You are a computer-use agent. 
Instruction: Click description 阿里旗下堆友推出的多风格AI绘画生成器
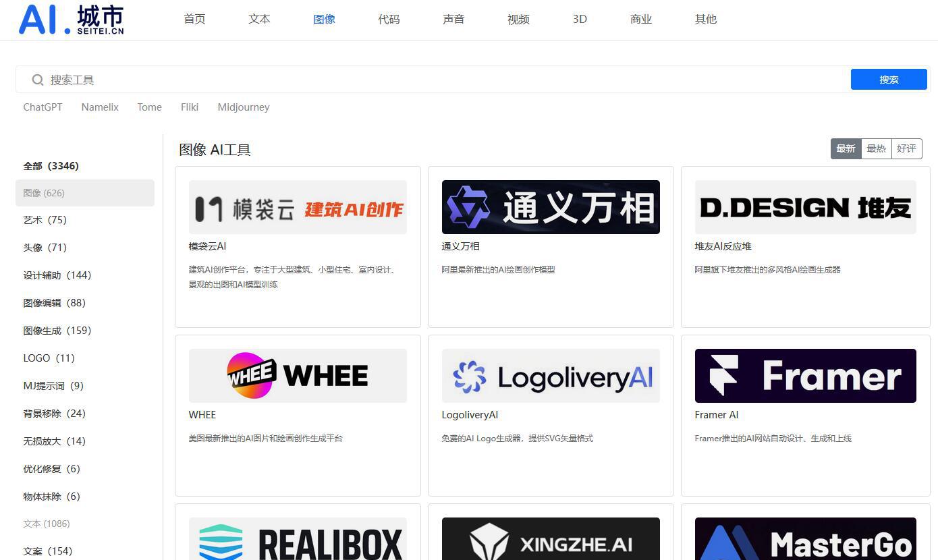click(768, 270)
